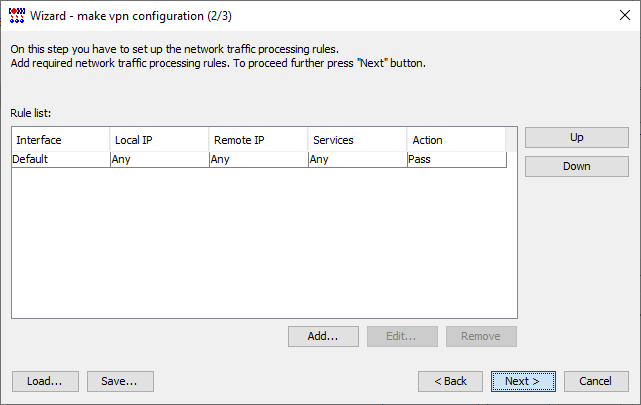Save the current rule list
Image resolution: width=641 pixels, height=405 pixels.
(x=120, y=381)
